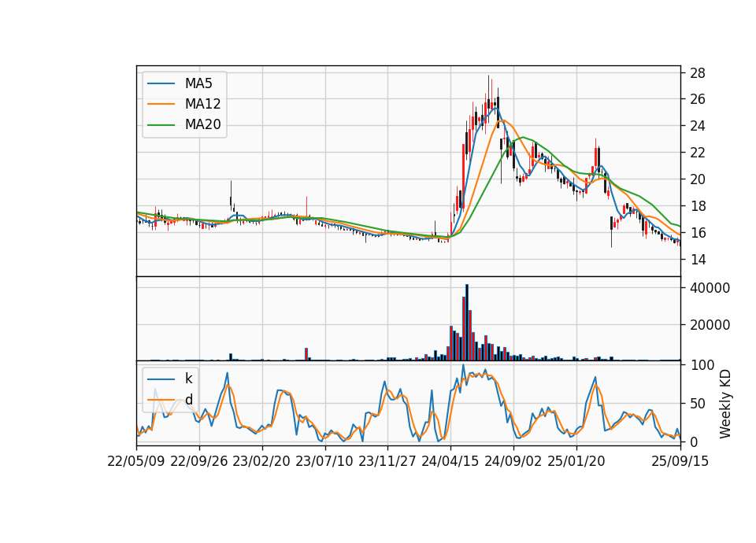The height and width of the screenshot is (543, 756).
Task: Click the price axis value 26
Action: click(698, 99)
